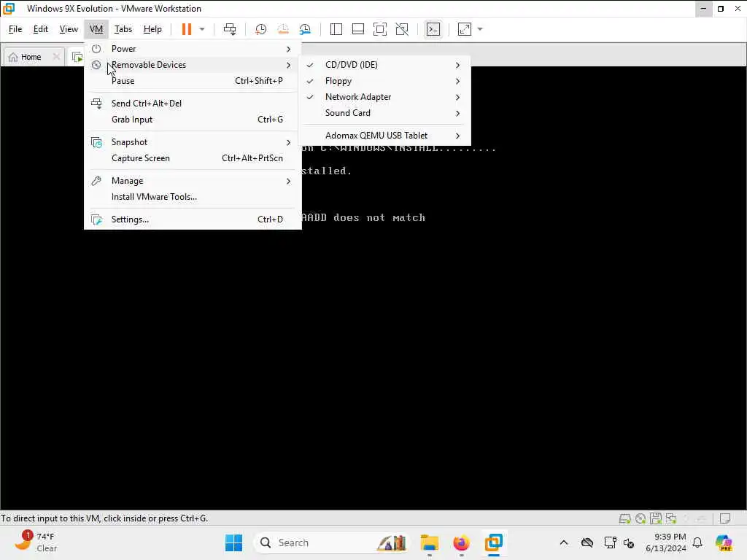Open the stretch display dropdown arrow
747x560 pixels.
click(x=480, y=29)
